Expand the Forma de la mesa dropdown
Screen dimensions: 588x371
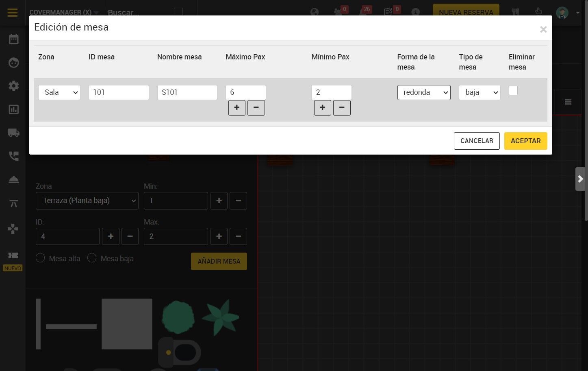tap(424, 92)
